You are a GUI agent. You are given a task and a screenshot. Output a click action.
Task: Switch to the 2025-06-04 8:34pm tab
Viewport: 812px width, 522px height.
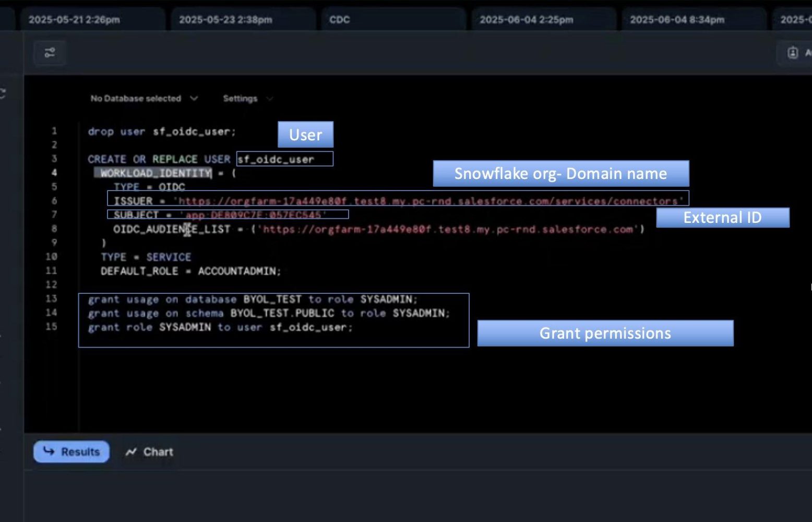pos(694,20)
